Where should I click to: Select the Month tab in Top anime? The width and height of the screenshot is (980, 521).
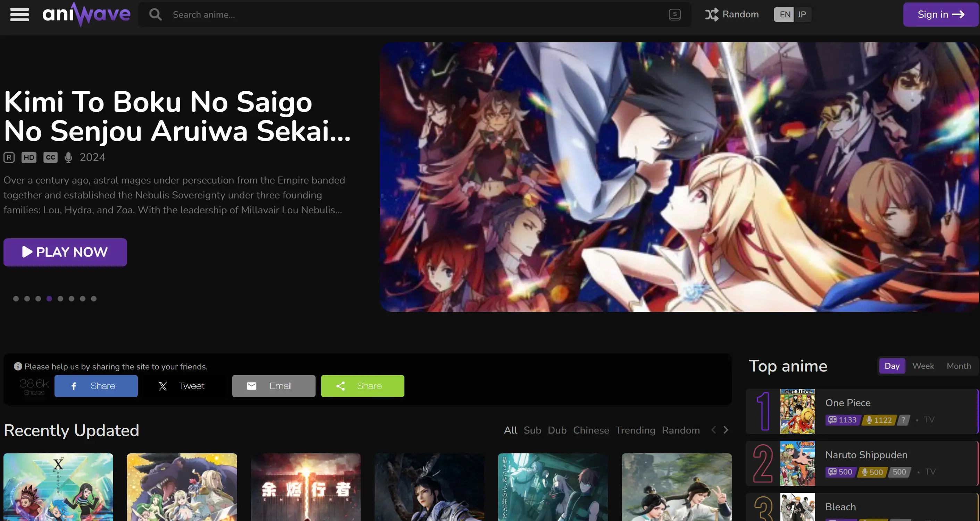pyautogui.click(x=959, y=366)
